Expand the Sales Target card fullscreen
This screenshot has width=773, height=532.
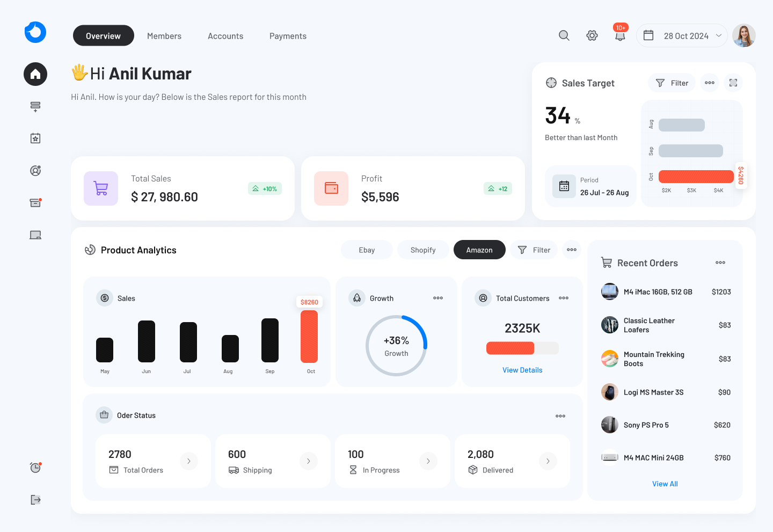pyautogui.click(x=733, y=83)
